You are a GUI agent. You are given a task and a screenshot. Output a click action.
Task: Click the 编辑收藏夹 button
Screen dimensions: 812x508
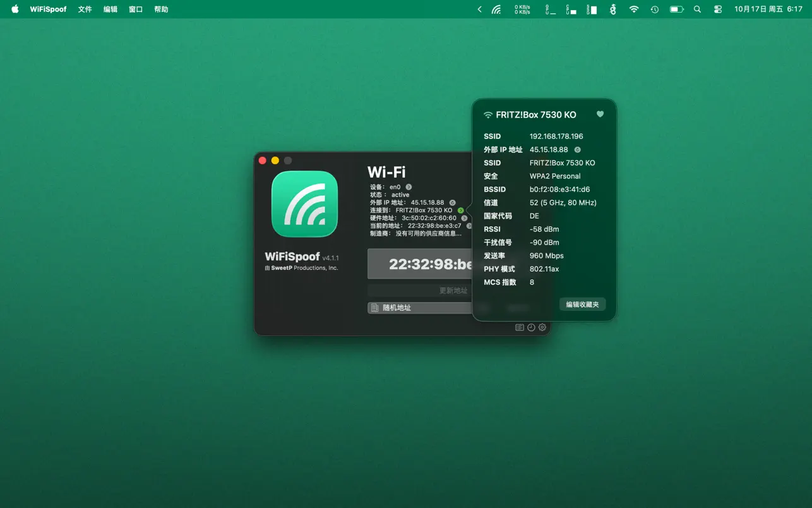click(582, 304)
